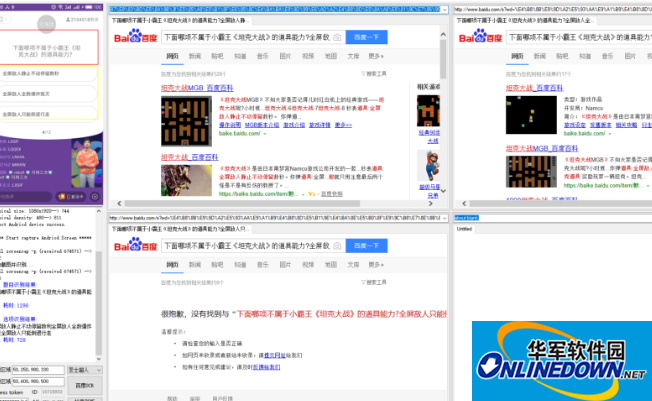Click 百度一下 button in bottom-left pane

click(x=366, y=246)
